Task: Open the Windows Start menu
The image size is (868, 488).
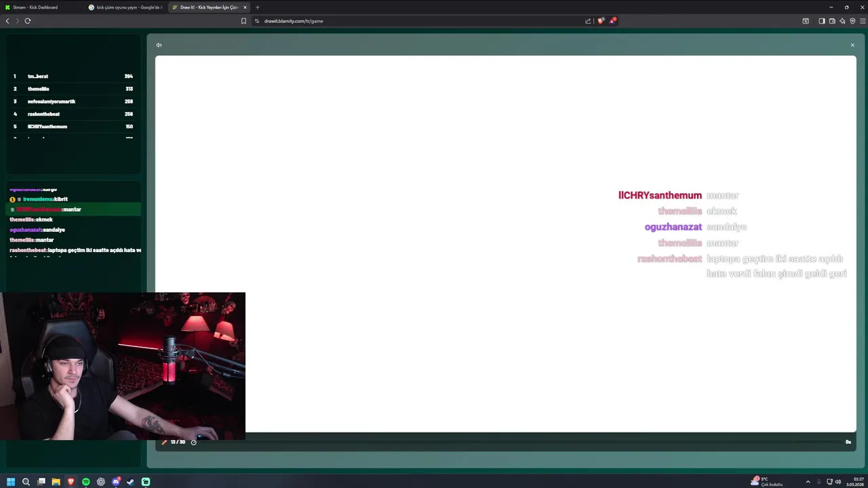Action: click(11, 482)
